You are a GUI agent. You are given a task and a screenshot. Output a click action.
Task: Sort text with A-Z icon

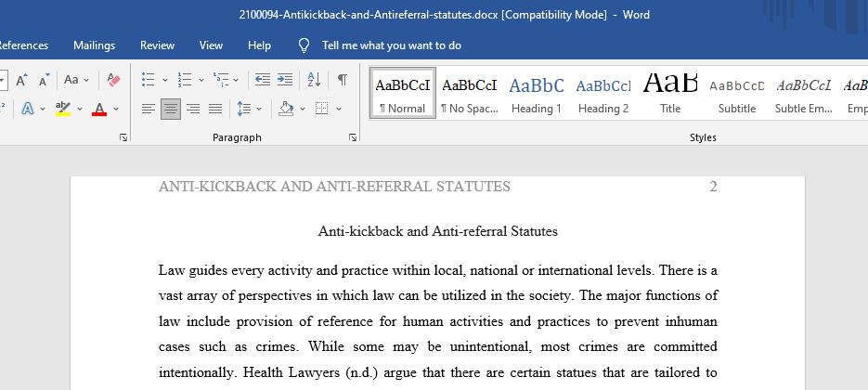tap(314, 80)
